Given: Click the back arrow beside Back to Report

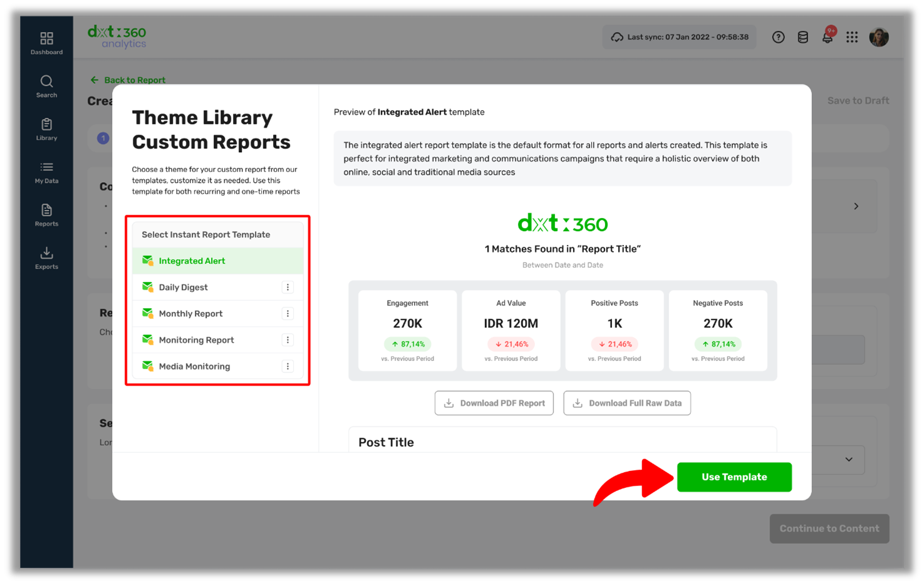Looking at the screenshot, I should tap(95, 80).
